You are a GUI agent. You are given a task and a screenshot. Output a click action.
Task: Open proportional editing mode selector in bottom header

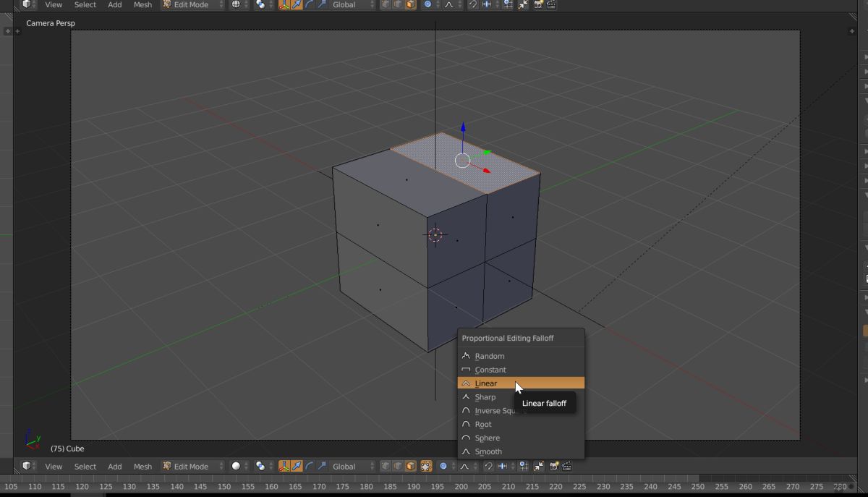pyautogui.click(x=447, y=467)
